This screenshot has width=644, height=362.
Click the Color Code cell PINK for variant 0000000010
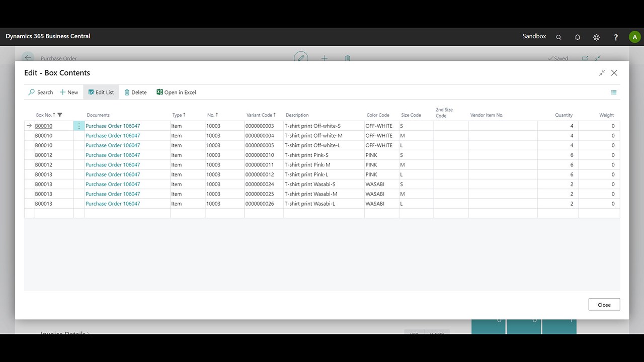pos(382,155)
